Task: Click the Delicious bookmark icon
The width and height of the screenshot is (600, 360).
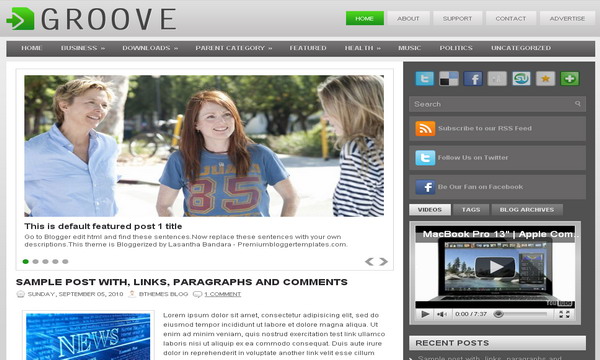Action: 448,78
